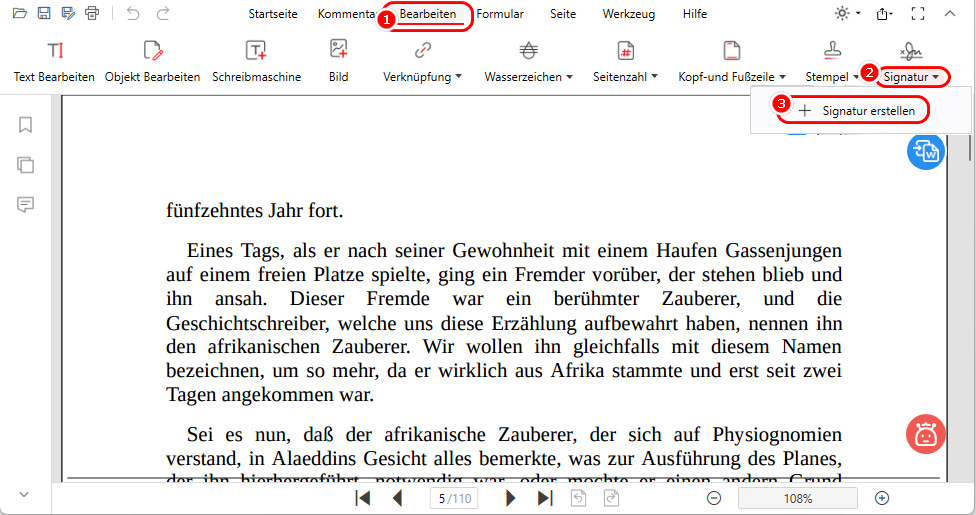Image resolution: width=976 pixels, height=515 pixels.
Task: Click the page number input field
Action: (454, 498)
